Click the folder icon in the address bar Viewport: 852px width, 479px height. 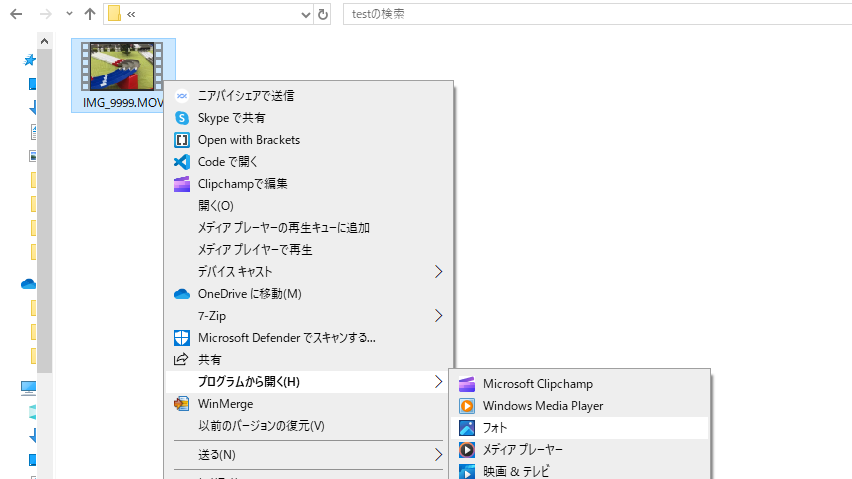[x=114, y=14]
